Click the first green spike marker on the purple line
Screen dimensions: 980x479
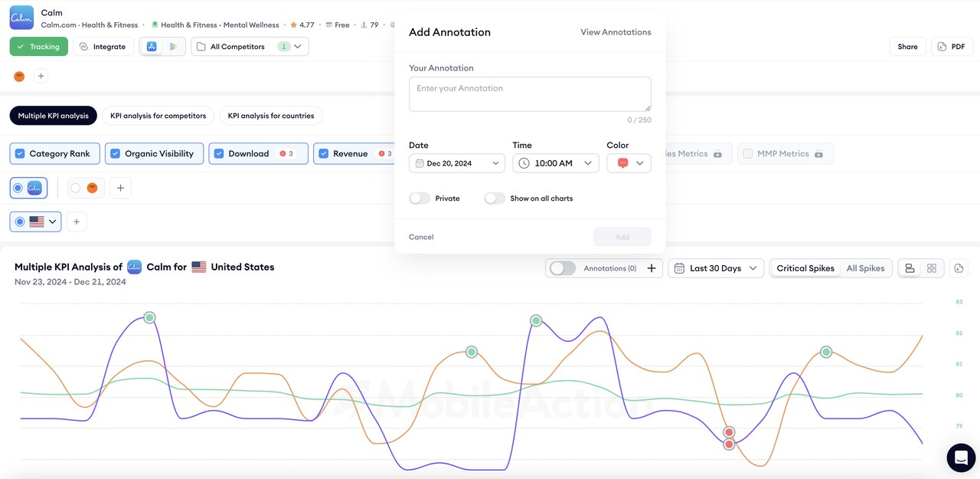[x=150, y=317]
